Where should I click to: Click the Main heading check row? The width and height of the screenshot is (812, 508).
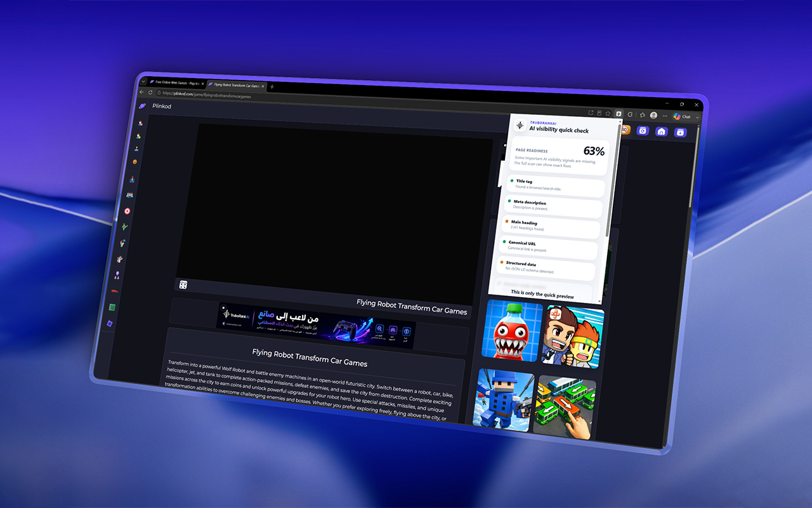pyautogui.click(x=551, y=226)
